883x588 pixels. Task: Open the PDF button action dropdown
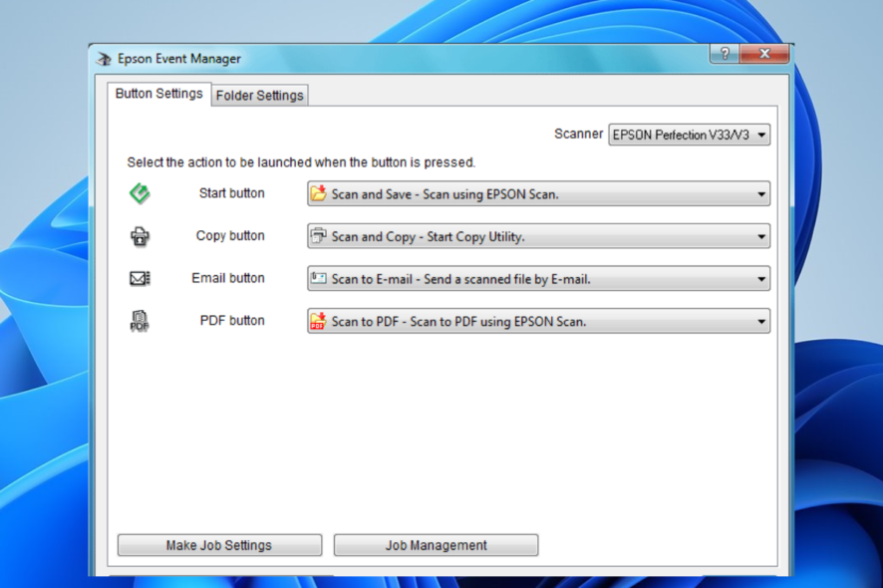[538, 321]
